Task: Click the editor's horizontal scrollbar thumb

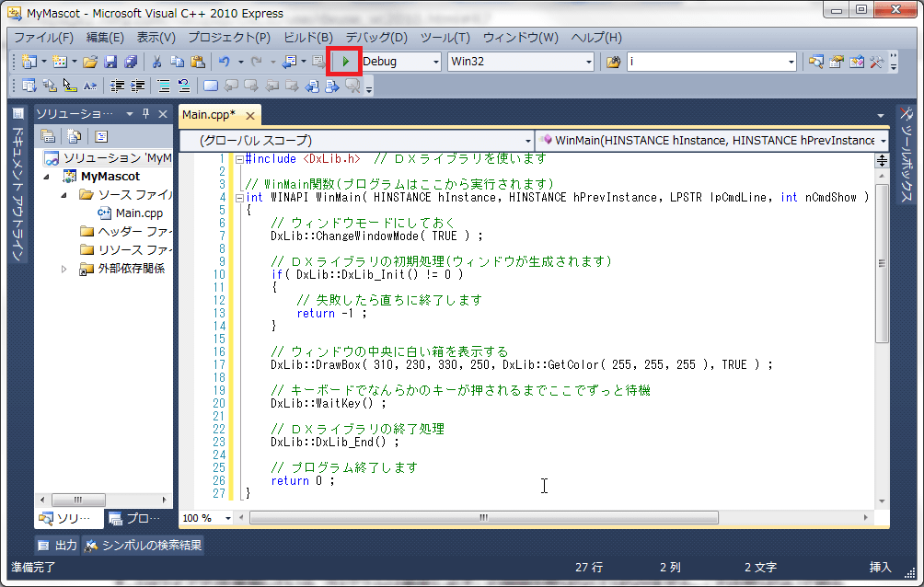Action: coord(484,517)
